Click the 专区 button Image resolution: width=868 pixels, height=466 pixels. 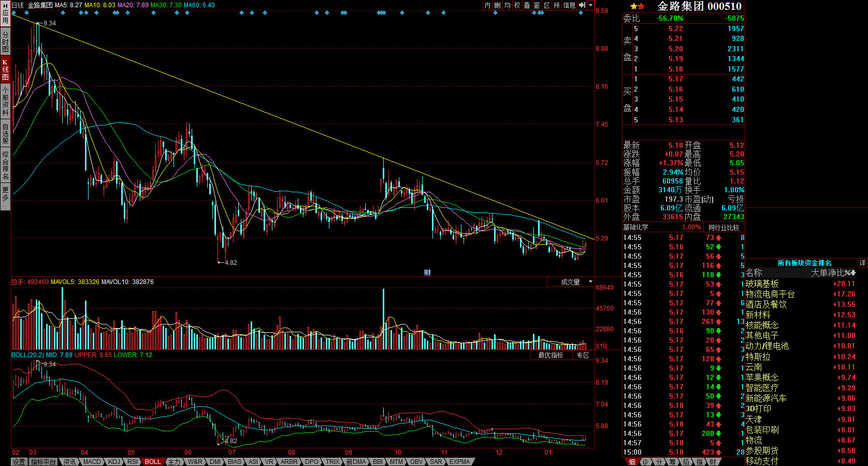coord(583,355)
